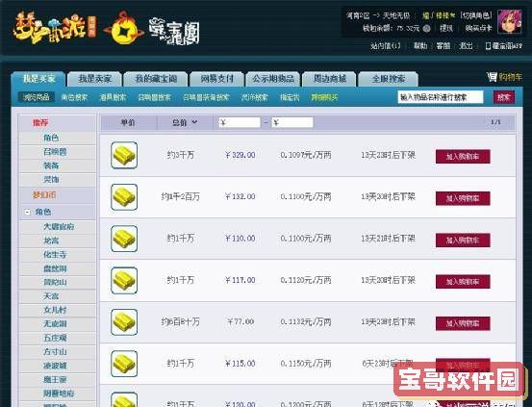Click the 购买点卡 link
Viewport: 532px width, 407px height.
(478, 29)
